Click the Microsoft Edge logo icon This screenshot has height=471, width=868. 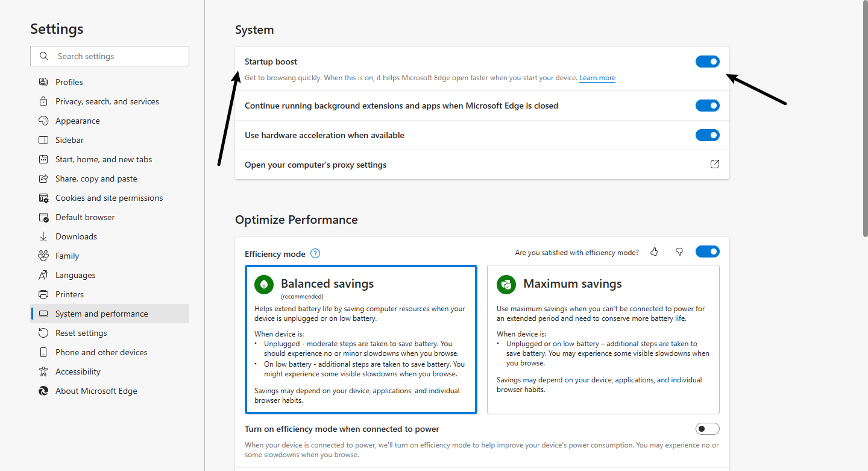pos(43,391)
